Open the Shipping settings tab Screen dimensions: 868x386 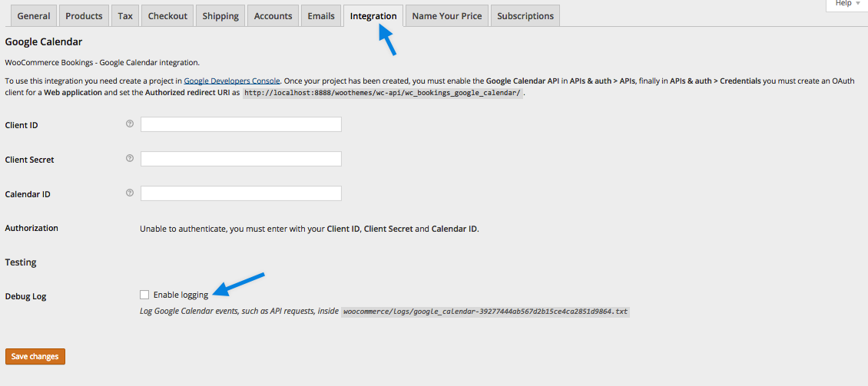[x=220, y=16]
